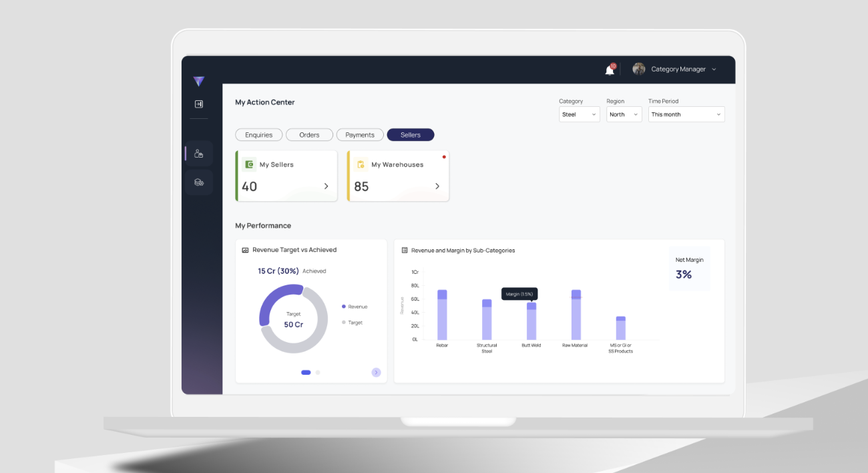This screenshot has height=473, width=868.
Task: Click the Structural Steel bar
Action: click(487, 319)
